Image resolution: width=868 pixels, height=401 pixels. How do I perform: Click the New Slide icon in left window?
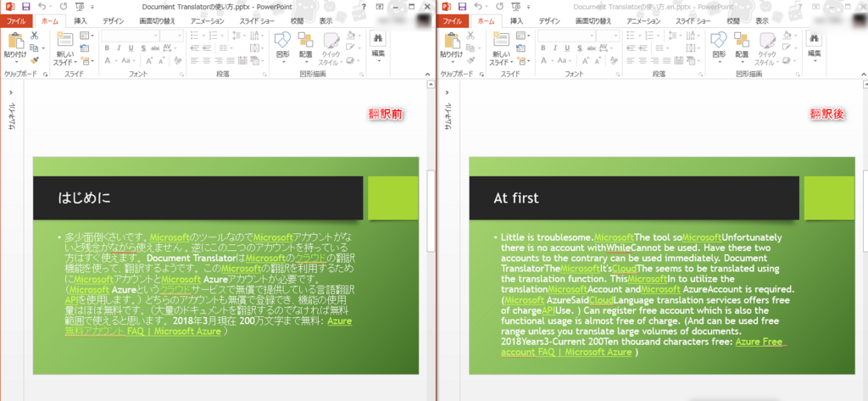tap(64, 39)
